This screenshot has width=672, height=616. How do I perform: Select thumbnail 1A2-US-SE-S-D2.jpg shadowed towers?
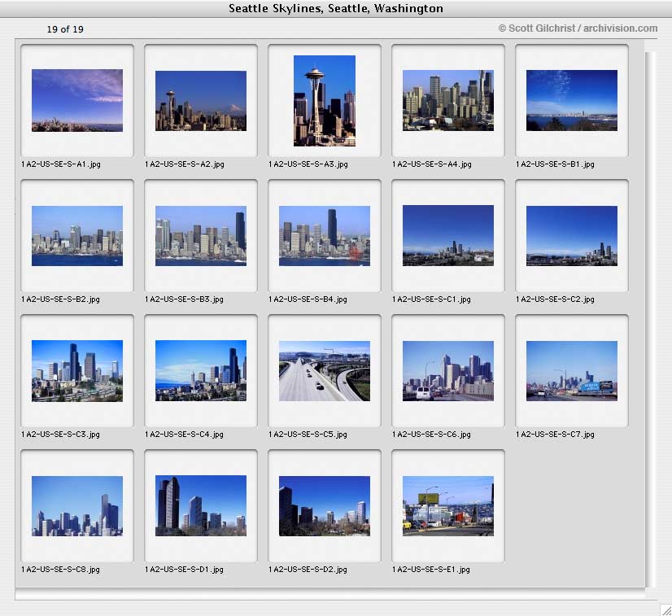click(325, 506)
